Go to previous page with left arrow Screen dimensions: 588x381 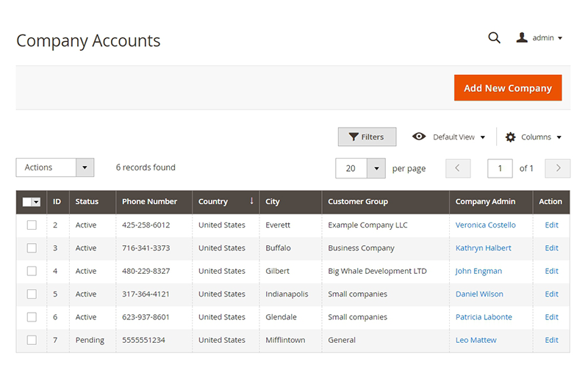457,168
